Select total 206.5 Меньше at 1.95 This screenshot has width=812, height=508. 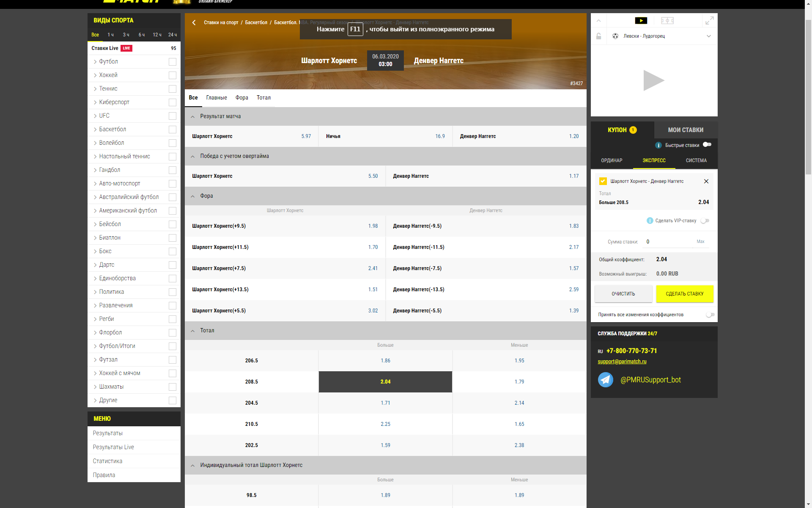(x=519, y=361)
